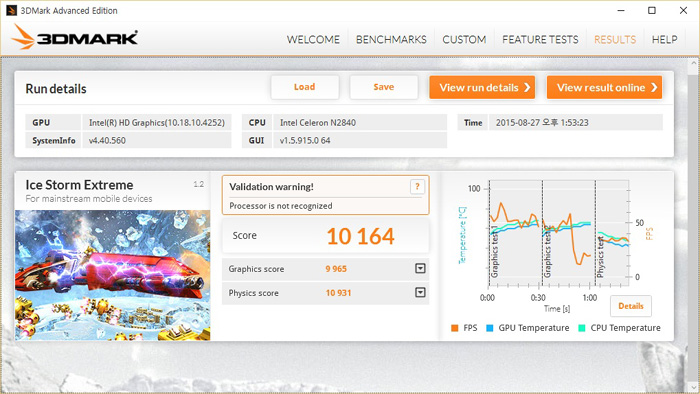
Task: Click the Ice Storm Extreme thumbnail image
Action: [112, 275]
